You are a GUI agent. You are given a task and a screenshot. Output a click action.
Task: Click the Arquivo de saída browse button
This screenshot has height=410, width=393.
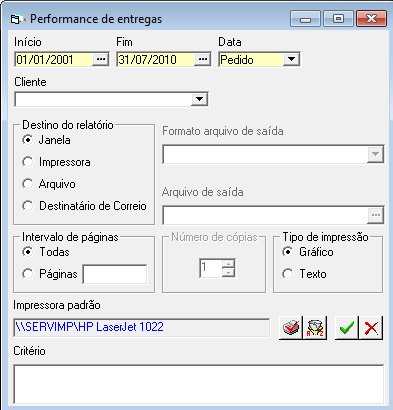coord(376,215)
